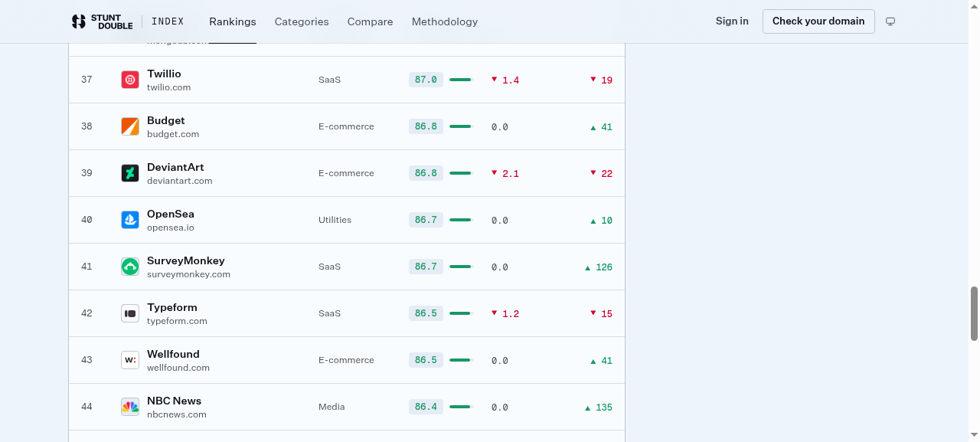Click SurveyMonkey's rank change of 126
The image size is (980, 442).
[599, 267]
